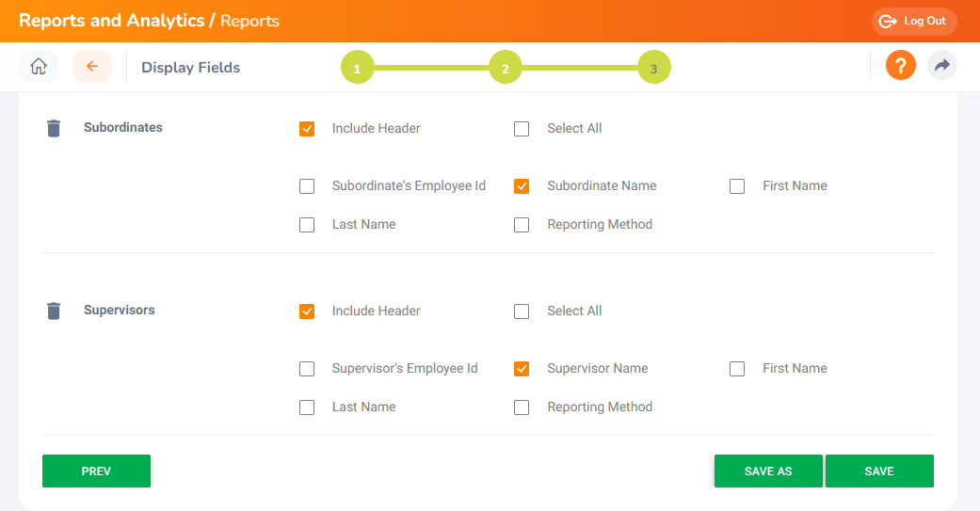Uncheck Include Header under Subordinates
Image resolution: width=980 pixels, height=511 pixels.
[x=307, y=129]
